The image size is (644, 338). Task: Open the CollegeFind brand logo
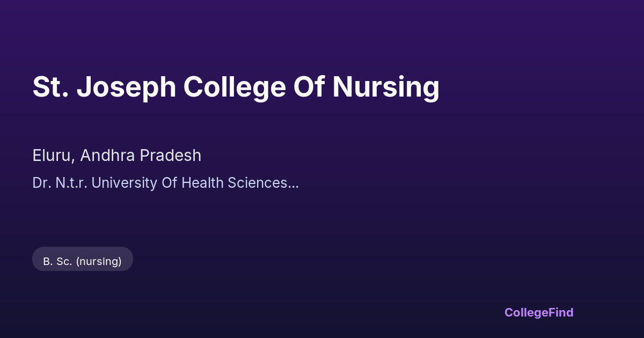click(538, 312)
